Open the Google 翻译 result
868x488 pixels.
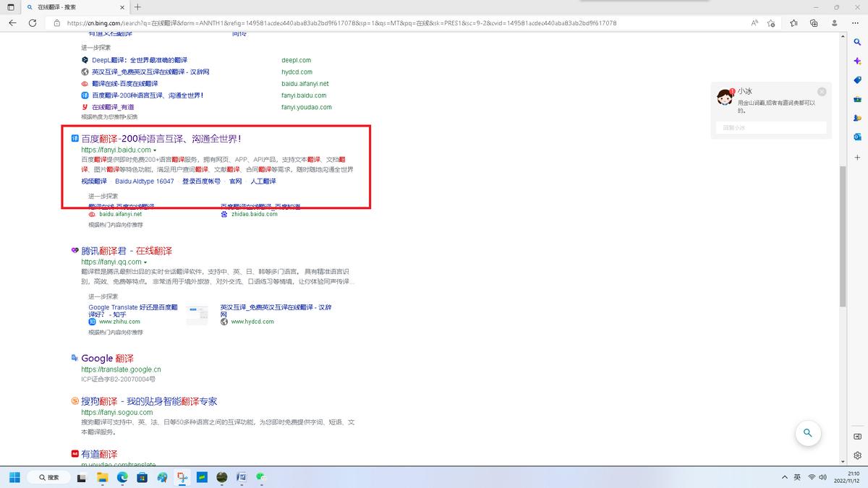coord(107,358)
